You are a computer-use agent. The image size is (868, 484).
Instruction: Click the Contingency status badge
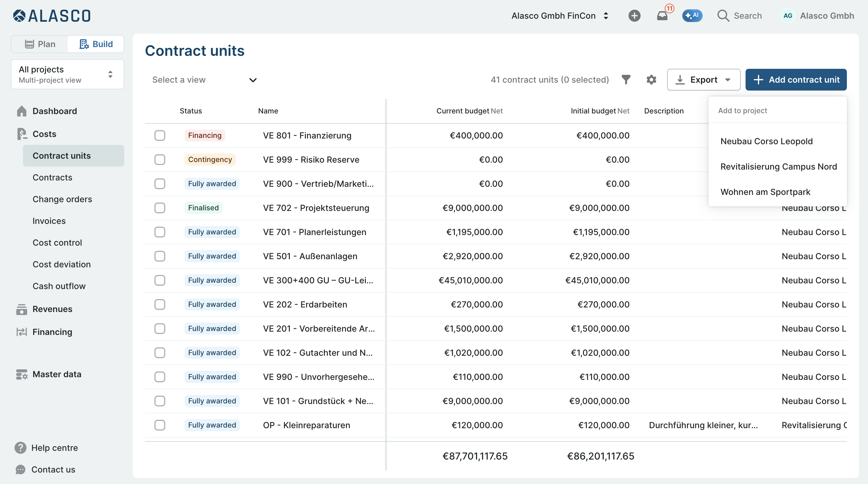210,159
